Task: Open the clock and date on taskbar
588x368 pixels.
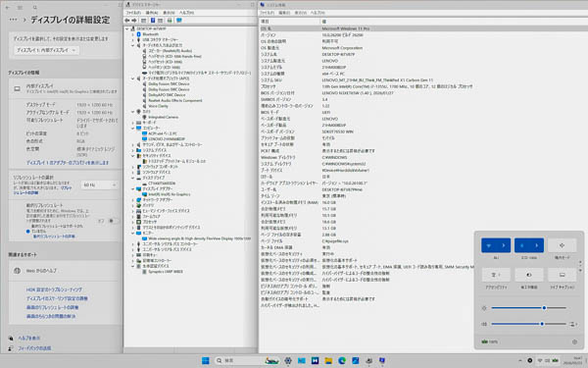Action: (574, 360)
